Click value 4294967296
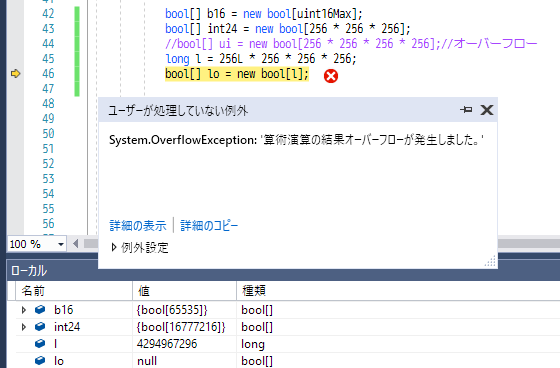The image size is (560, 368). 167,344
